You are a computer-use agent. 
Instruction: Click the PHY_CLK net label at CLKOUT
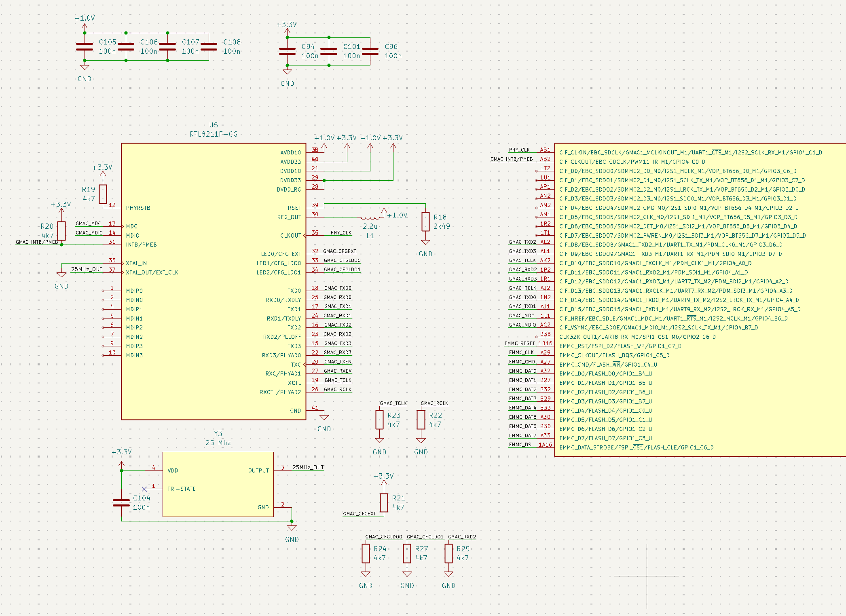(x=341, y=233)
